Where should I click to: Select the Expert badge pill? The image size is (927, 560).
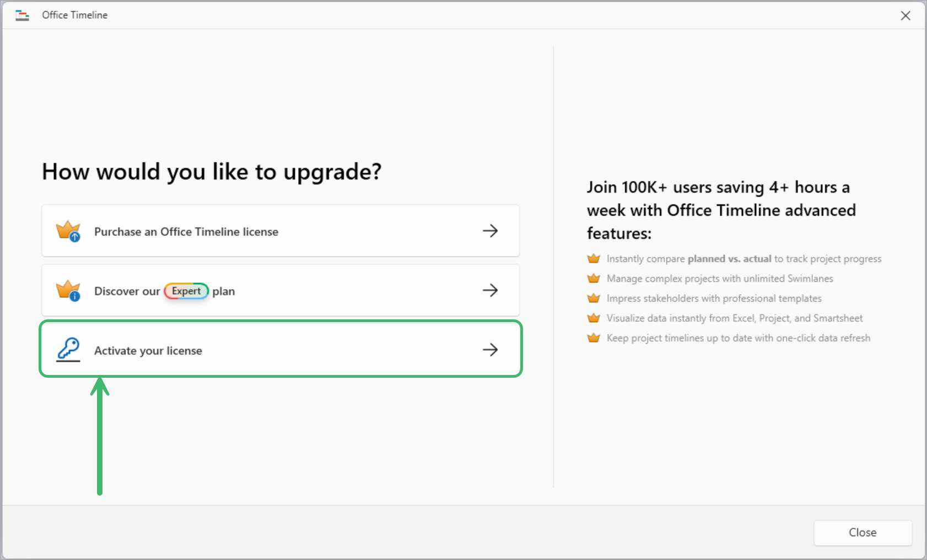(186, 291)
